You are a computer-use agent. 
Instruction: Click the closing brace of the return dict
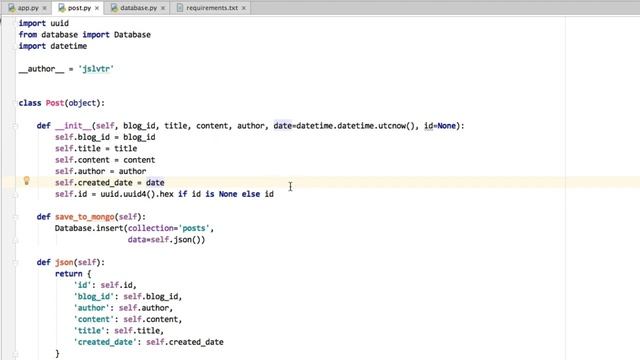tap(57, 353)
